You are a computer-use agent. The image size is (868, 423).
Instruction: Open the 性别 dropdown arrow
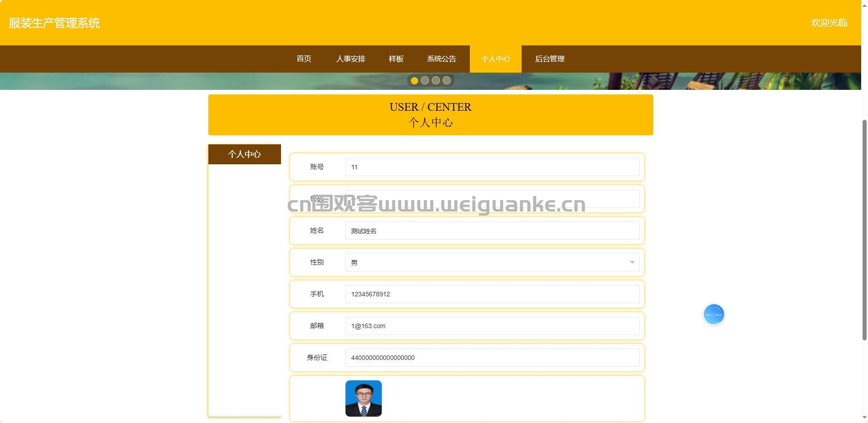coord(632,262)
